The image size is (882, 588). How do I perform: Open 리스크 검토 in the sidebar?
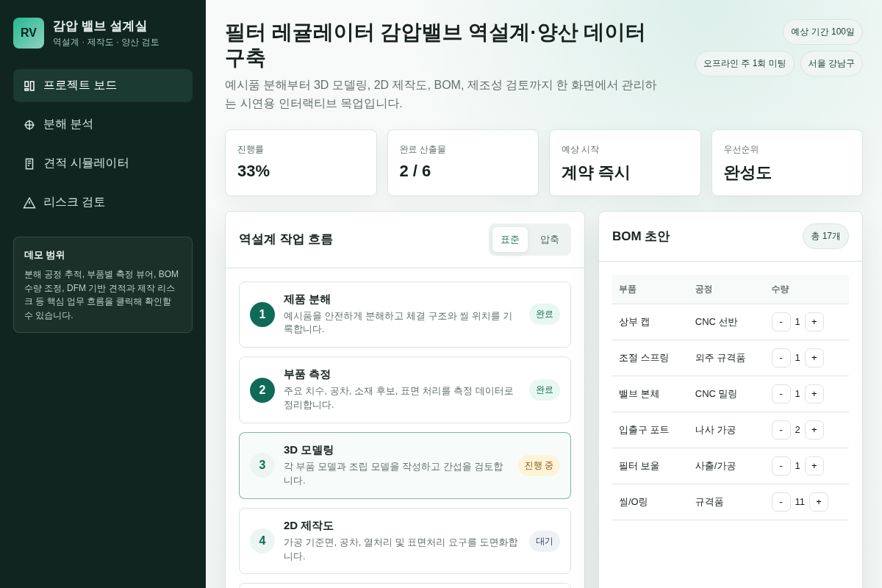pyautogui.click(x=103, y=202)
